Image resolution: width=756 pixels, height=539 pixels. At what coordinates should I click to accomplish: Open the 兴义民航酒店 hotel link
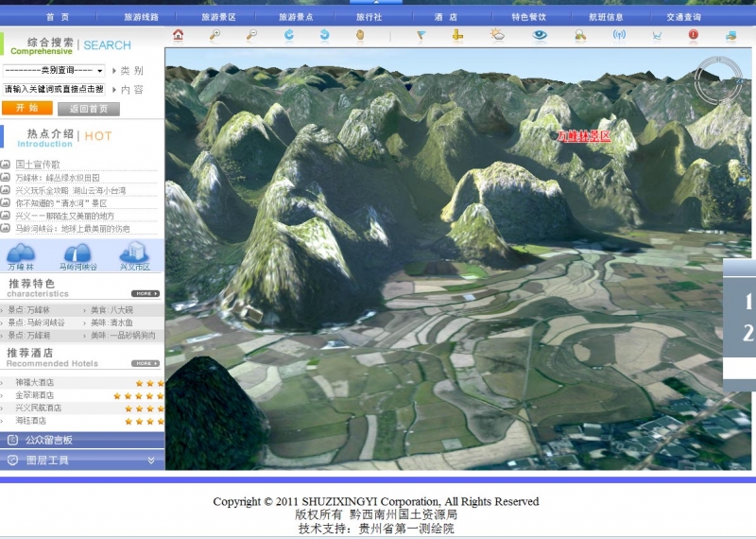coord(38,408)
